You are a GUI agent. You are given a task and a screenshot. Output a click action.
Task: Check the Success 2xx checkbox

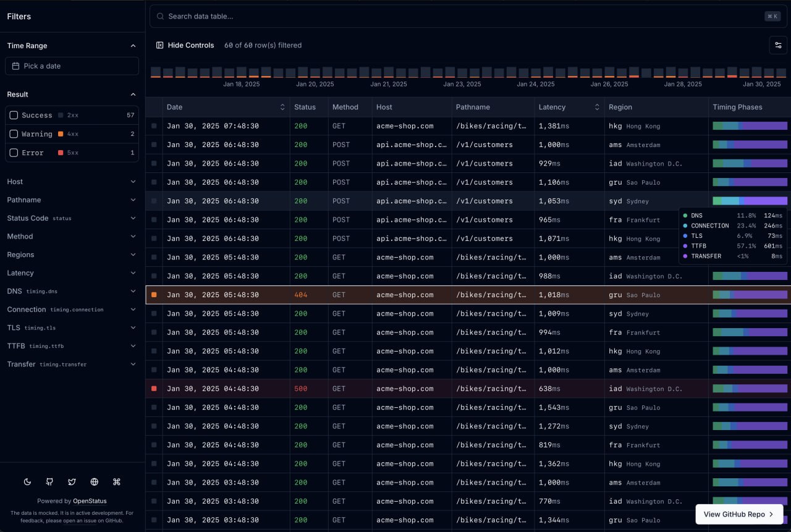pyautogui.click(x=14, y=115)
